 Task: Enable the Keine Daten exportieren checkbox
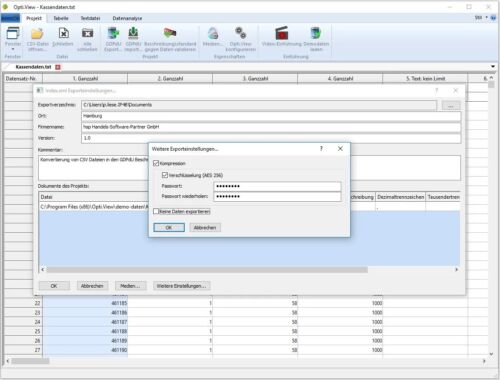156,211
